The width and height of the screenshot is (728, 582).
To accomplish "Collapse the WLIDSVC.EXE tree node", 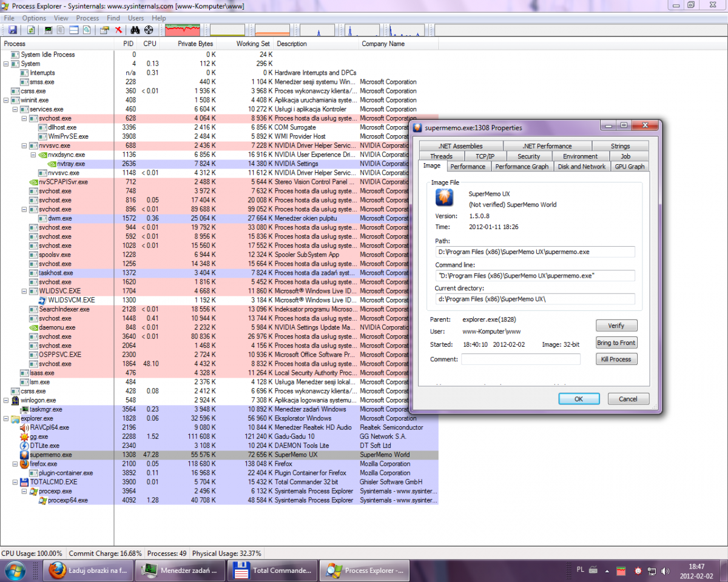I will click(x=24, y=291).
